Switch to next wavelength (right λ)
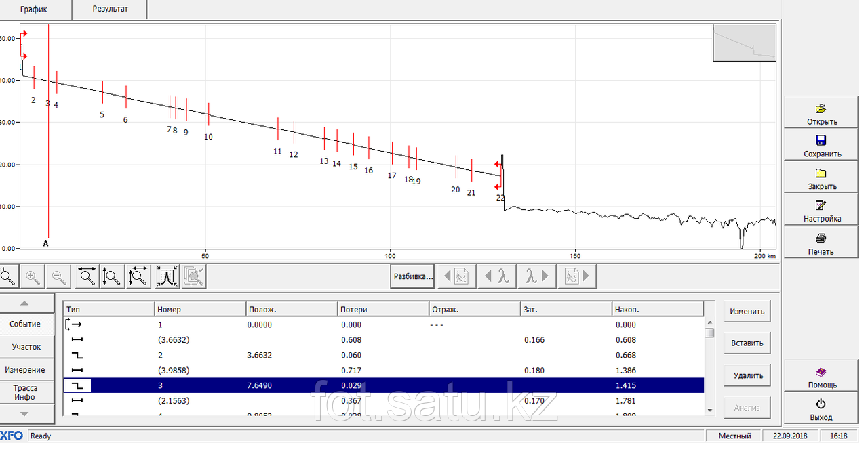The height and width of the screenshot is (462, 868). 537,276
